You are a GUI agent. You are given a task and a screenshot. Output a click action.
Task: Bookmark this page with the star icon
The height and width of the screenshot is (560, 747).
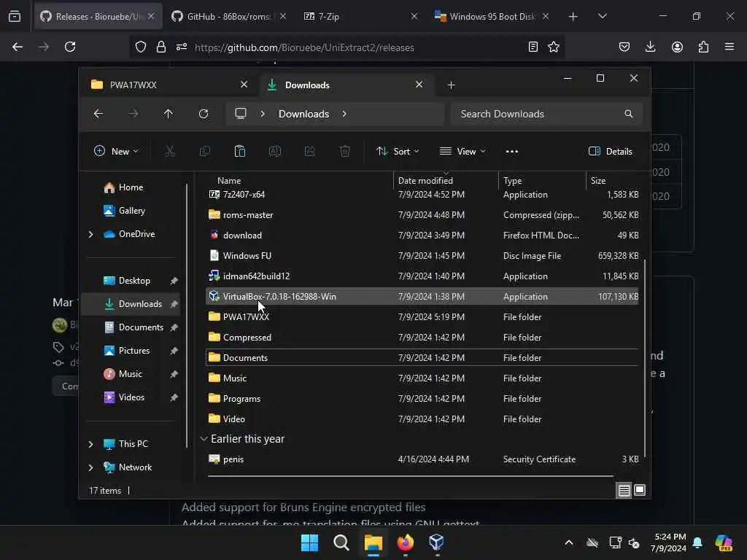click(x=554, y=47)
